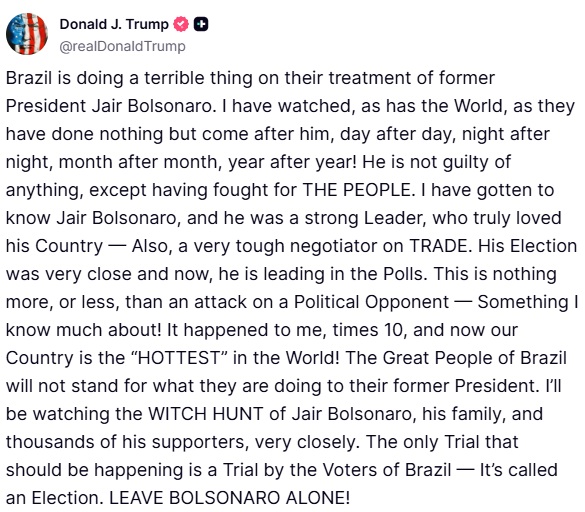The image size is (585, 512).
Task: Click the words 'WITCH HUNT' in post
Action: pos(206,414)
